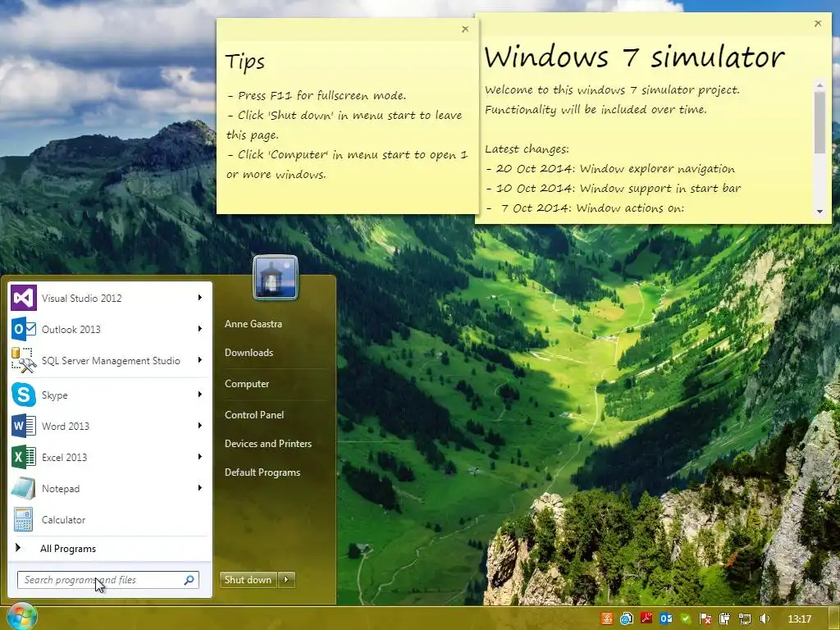Click the volume speaker tray icon

(x=765, y=619)
